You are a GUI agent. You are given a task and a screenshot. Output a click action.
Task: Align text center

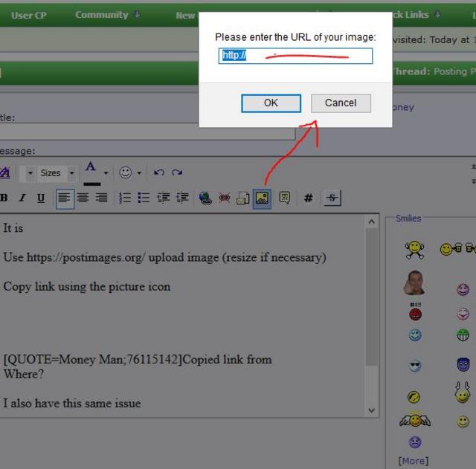83,198
